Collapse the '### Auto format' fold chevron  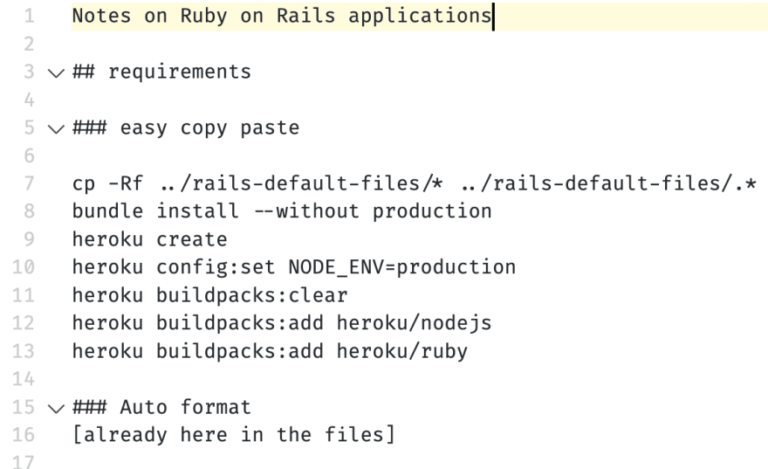[56, 408]
